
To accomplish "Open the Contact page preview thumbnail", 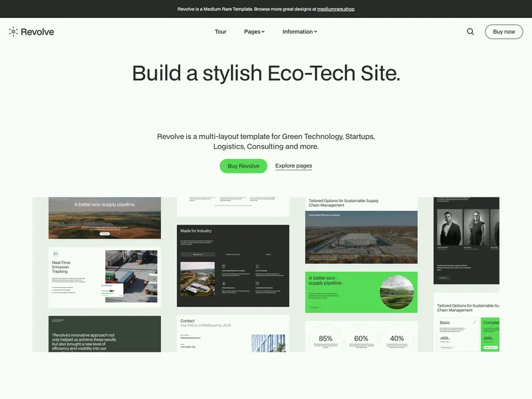I will (233, 333).
